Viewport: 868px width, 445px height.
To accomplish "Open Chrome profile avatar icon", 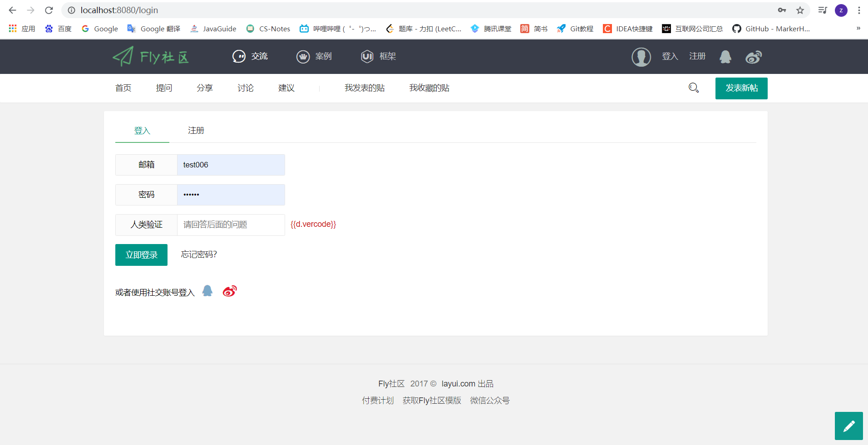I will [842, 10].
